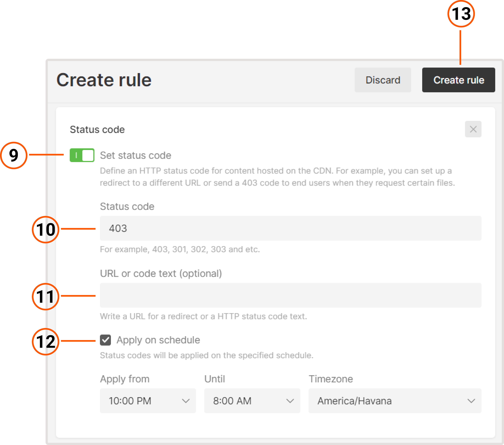504x445 pixels.
Task: Expand the chevron on the Timezone selector
Action: tap(471, 401)
